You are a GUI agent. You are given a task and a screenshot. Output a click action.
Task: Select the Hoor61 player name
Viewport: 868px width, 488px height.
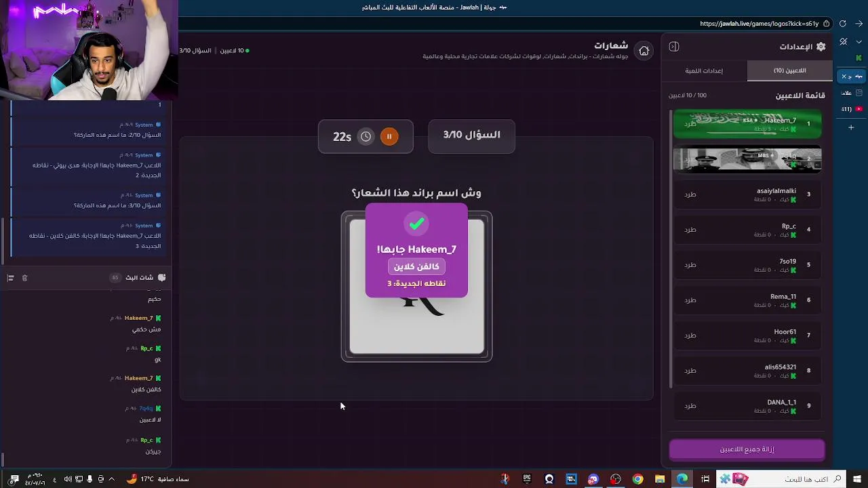[785, 331]
